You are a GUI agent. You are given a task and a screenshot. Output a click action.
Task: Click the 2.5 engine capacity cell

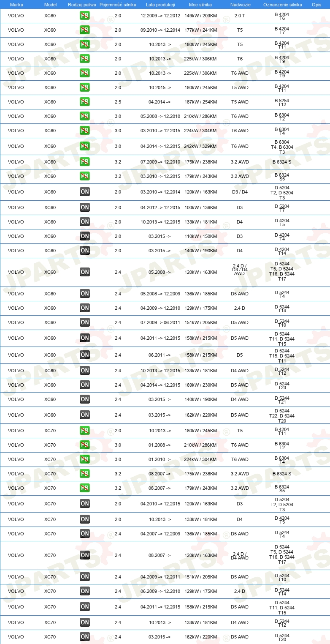click(x=118, y=102)
